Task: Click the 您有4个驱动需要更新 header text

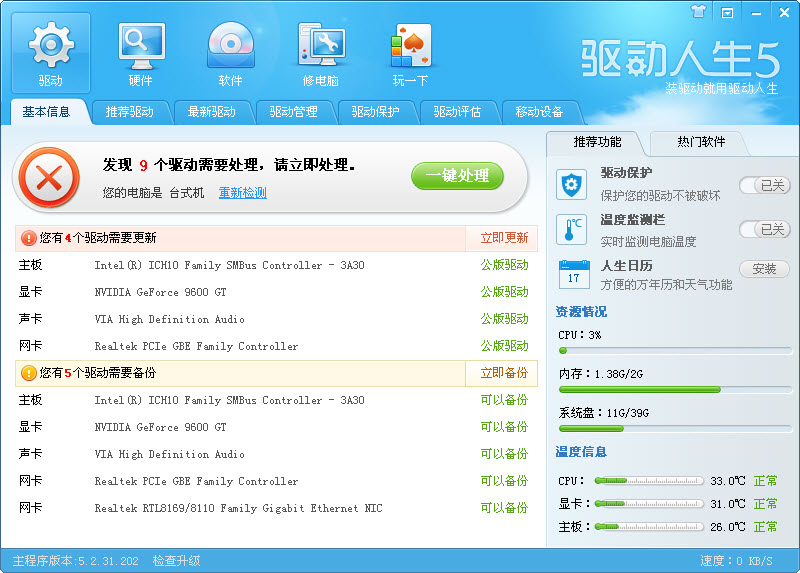Action: coord(98,238)
